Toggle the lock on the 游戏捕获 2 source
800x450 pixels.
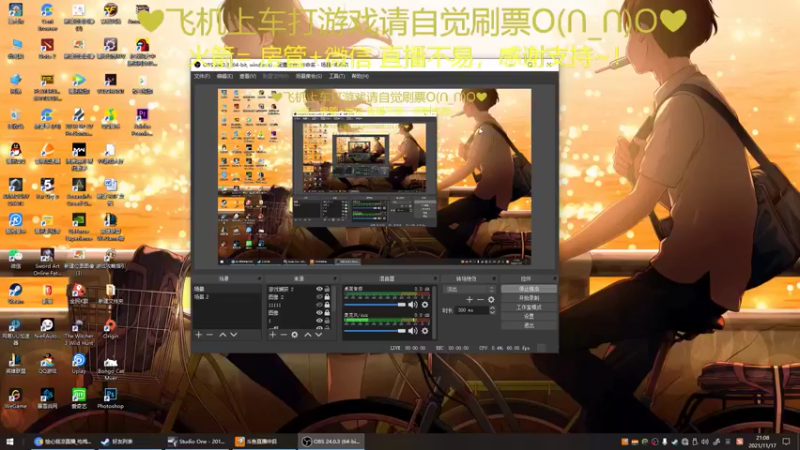pos(327,289)
